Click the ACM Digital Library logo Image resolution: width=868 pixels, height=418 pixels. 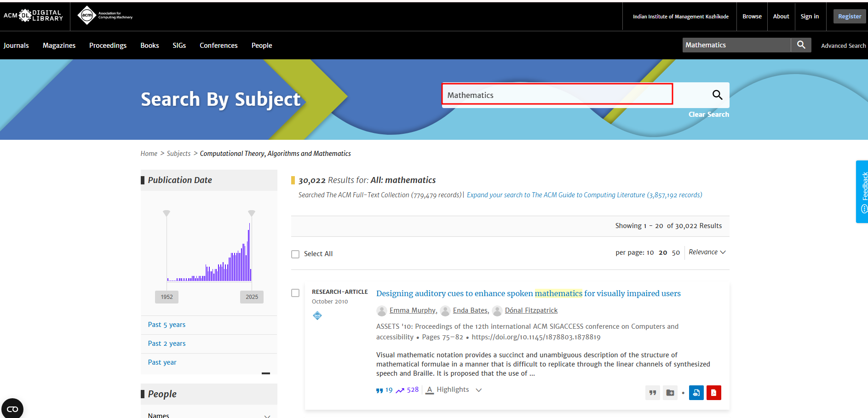(33, 16)
